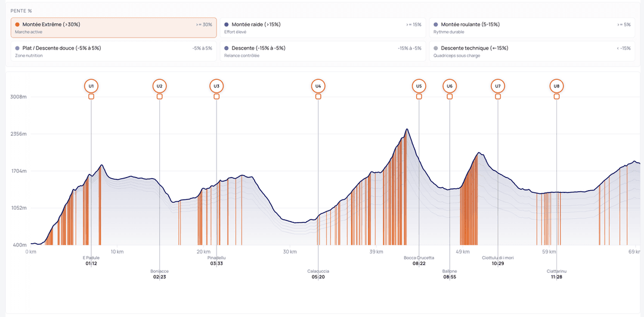The width and height of the screenshot is (644, 317).
Task: Click the Calacuccia 05:20 waypoint label
Action: pos(318,274)
